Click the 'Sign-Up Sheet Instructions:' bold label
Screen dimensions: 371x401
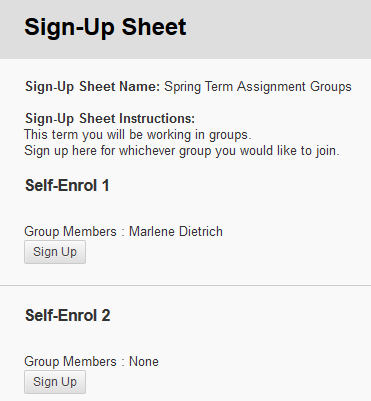(x=110, y=119)
